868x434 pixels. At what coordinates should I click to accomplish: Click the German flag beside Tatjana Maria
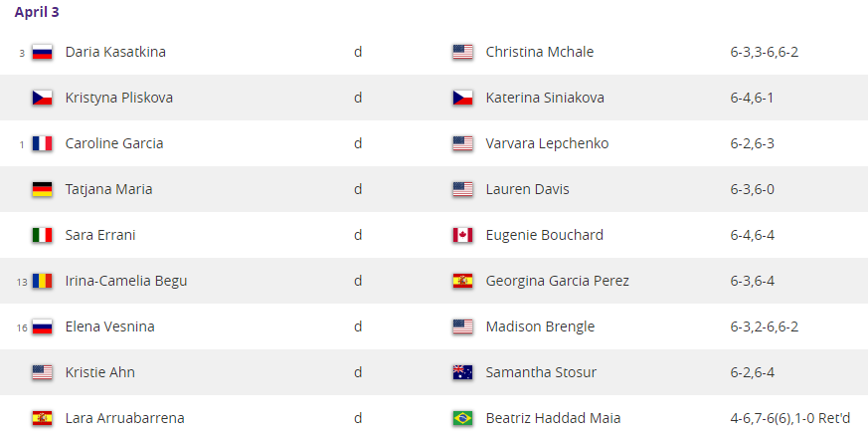click(42, 189)
